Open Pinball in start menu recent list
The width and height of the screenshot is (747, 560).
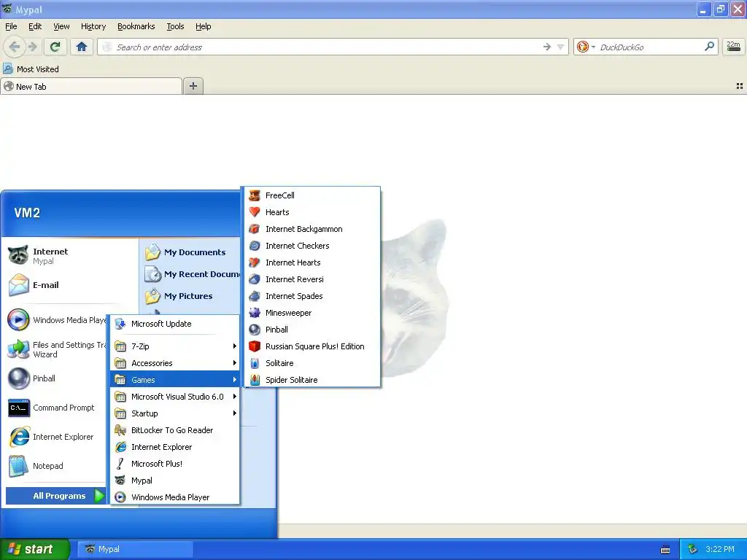[56, 378]
